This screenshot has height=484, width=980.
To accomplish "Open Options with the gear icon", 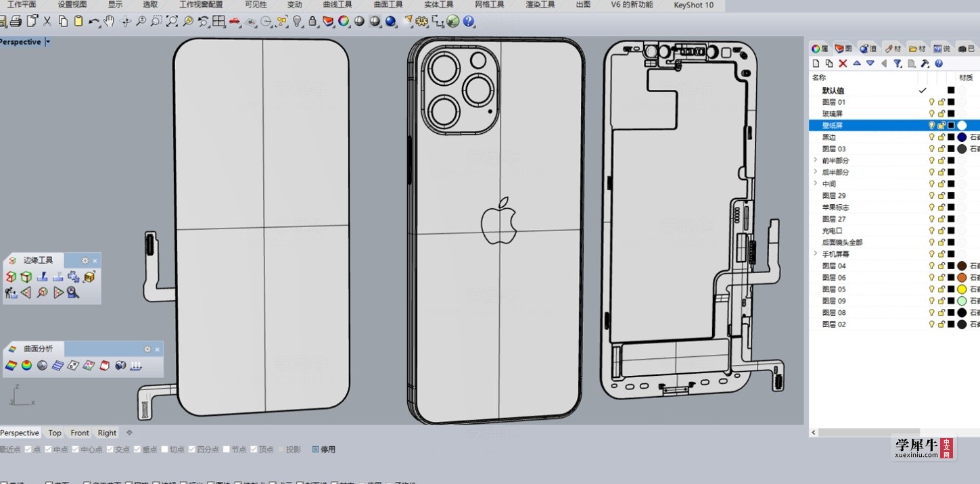I will [421, 22].
